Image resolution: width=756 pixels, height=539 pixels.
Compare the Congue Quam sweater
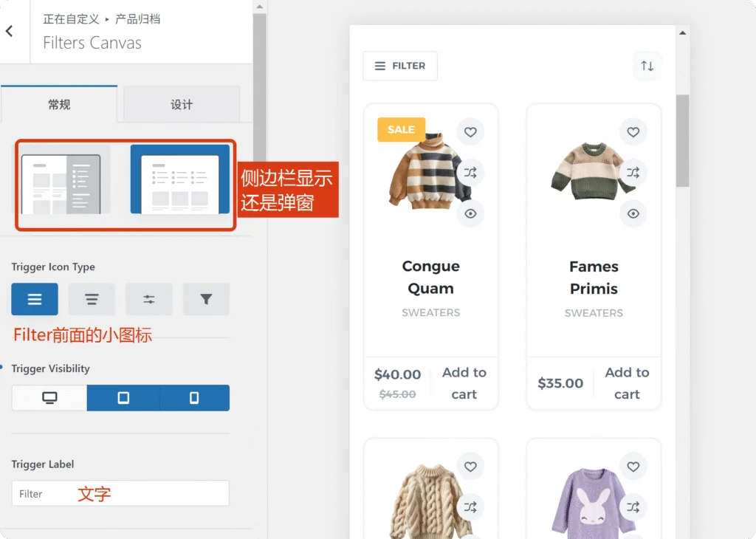[x=470, y=172]
